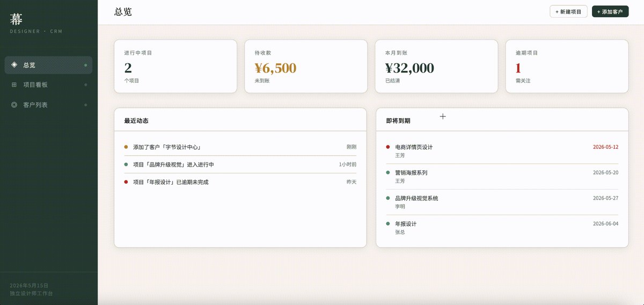Click the 独立设计师工作台 footer text
This screenshot has height=305, width=644.
point(31,294)
